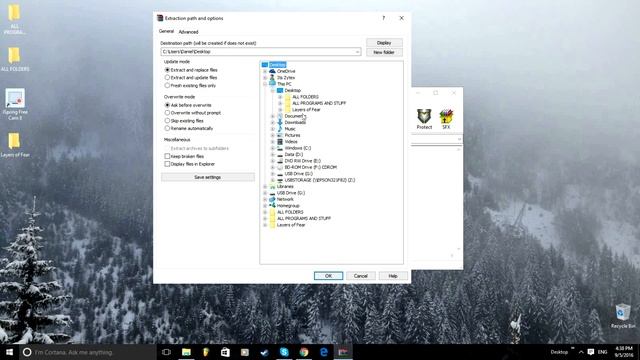Collapse the This PC tree node
The height and width of the screenshot is (360, 640).
click(265, 84)
